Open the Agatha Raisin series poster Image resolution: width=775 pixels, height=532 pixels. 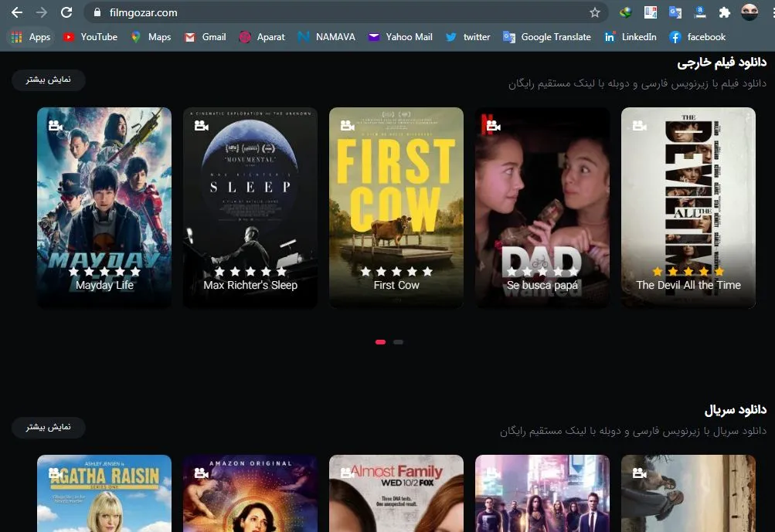(104, 493)
